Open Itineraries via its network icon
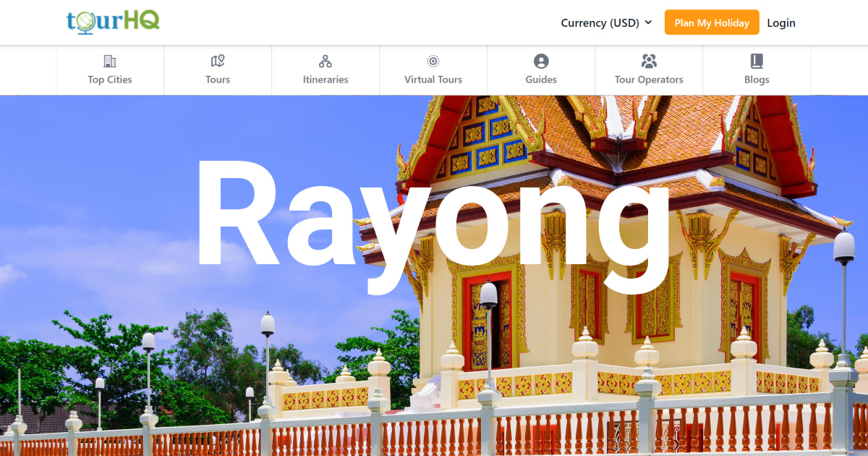Screen dimensions: 868x456 click(325, 62)
